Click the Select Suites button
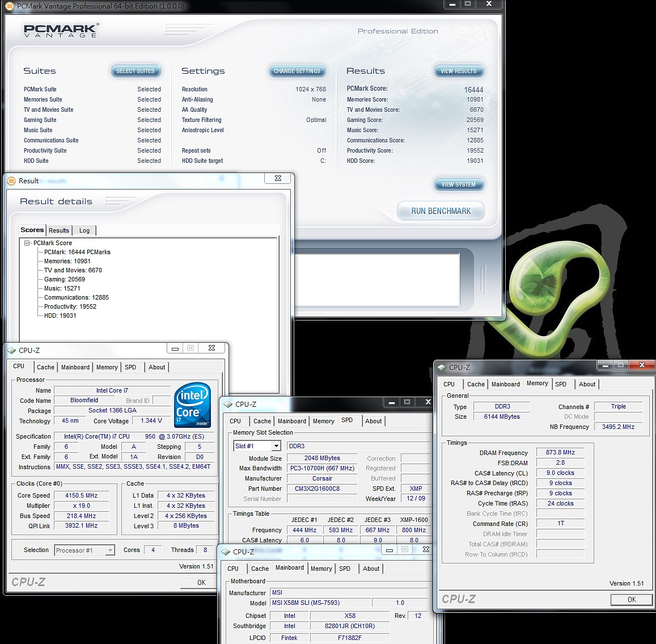Viewport: 656px width, 644px height. tap(136, 71)
